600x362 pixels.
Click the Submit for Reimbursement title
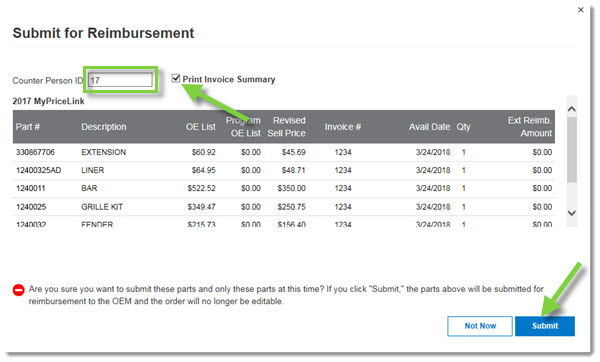point(103,33)
